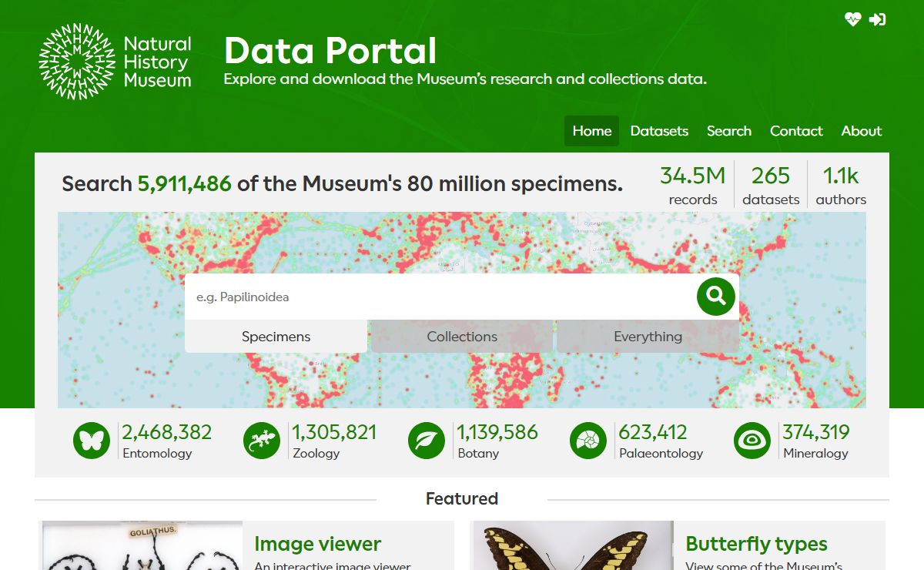The image size is (924, 570).
Task: Open the Datasets menu item
Action: pos(659,131)
